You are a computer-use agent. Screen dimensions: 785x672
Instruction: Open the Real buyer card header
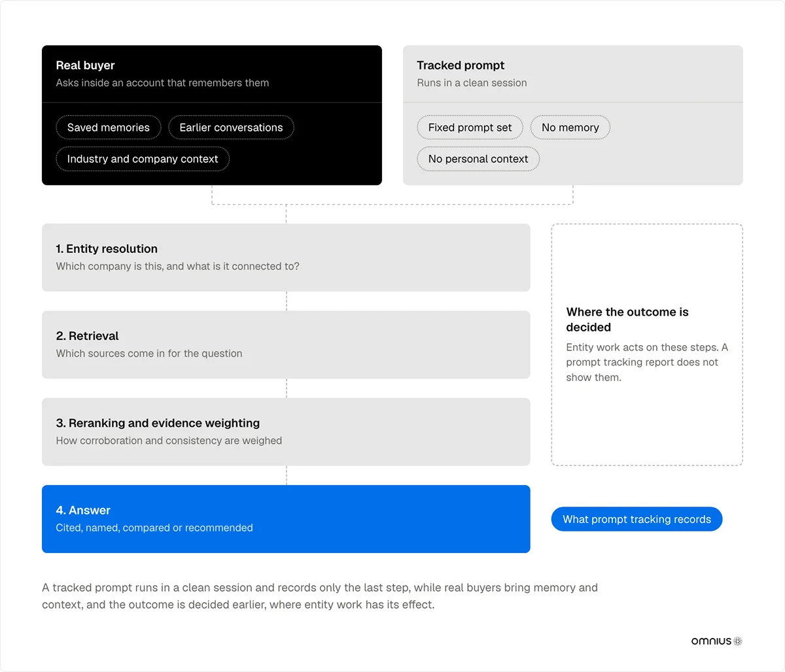[x=212, y=74]
